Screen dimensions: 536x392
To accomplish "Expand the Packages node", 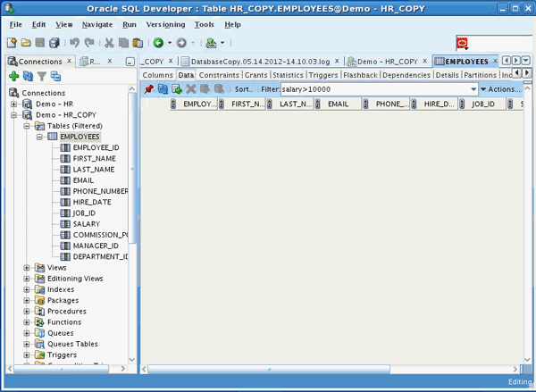I will tap(27, 300).
